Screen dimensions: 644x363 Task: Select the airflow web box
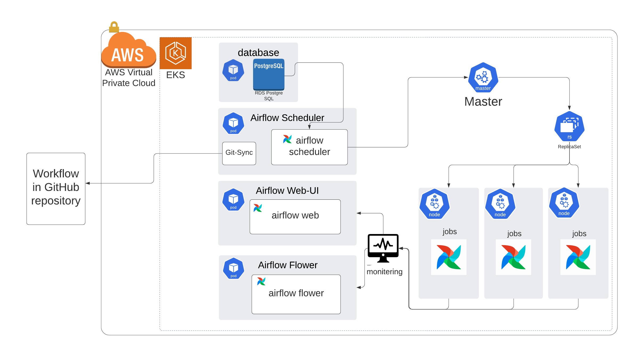pyautogui.click(x=295, y=216)
